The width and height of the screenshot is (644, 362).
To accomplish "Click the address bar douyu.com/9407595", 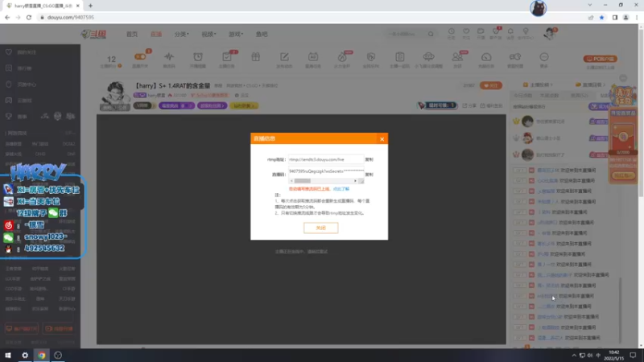I will pyautogui.click(x=70, y=17).
